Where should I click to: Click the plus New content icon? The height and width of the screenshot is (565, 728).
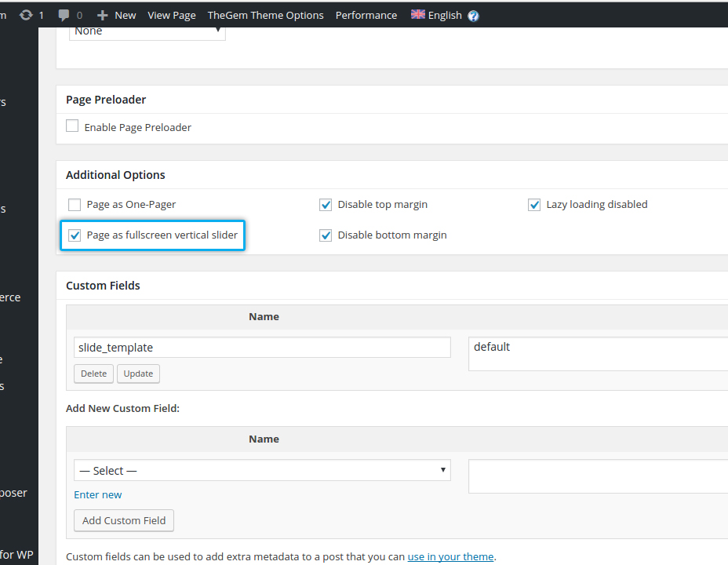(102, 15)
